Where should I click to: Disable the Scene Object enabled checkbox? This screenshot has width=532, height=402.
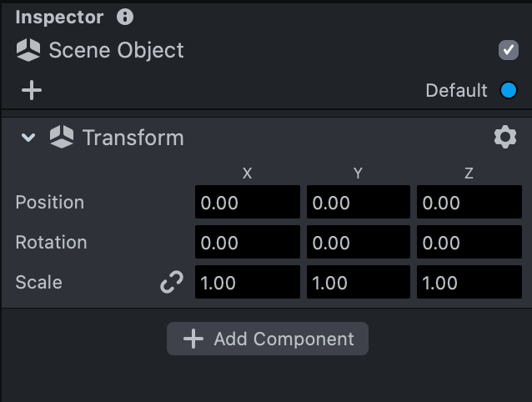point(509,51)
